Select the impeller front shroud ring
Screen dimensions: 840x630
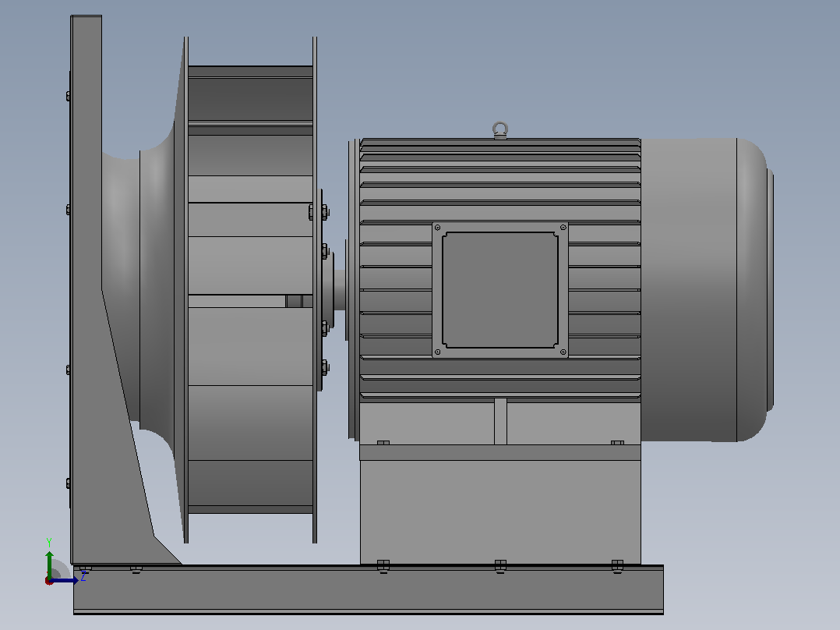tap(186, 290)
